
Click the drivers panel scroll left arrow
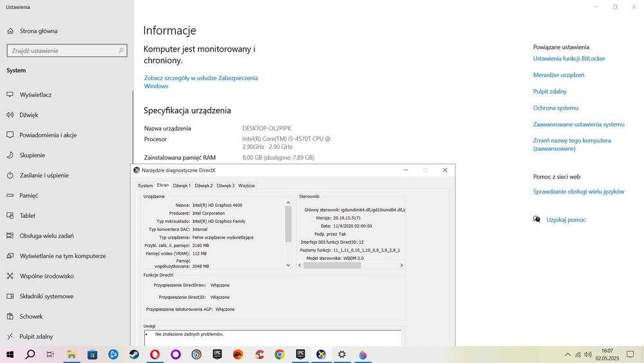[300, 265]
